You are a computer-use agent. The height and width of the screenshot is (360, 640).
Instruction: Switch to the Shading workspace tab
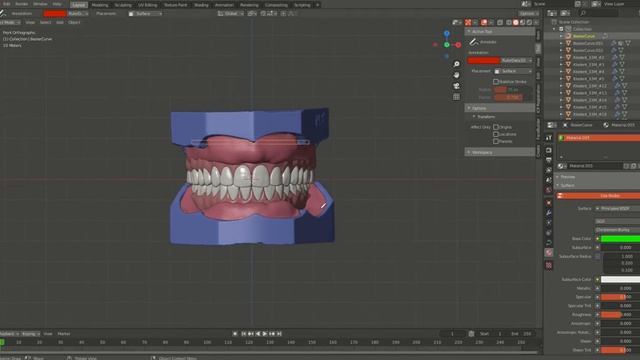(x=201, y=5)
